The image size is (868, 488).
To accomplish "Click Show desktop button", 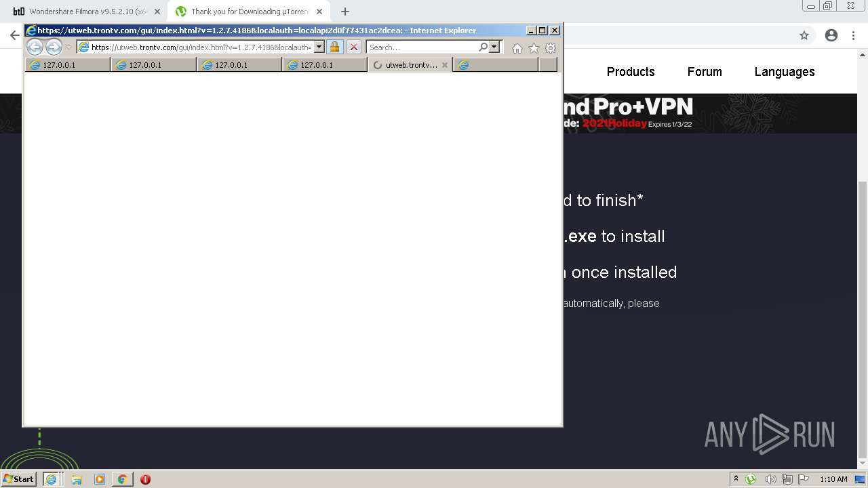I will coord(861,479).
